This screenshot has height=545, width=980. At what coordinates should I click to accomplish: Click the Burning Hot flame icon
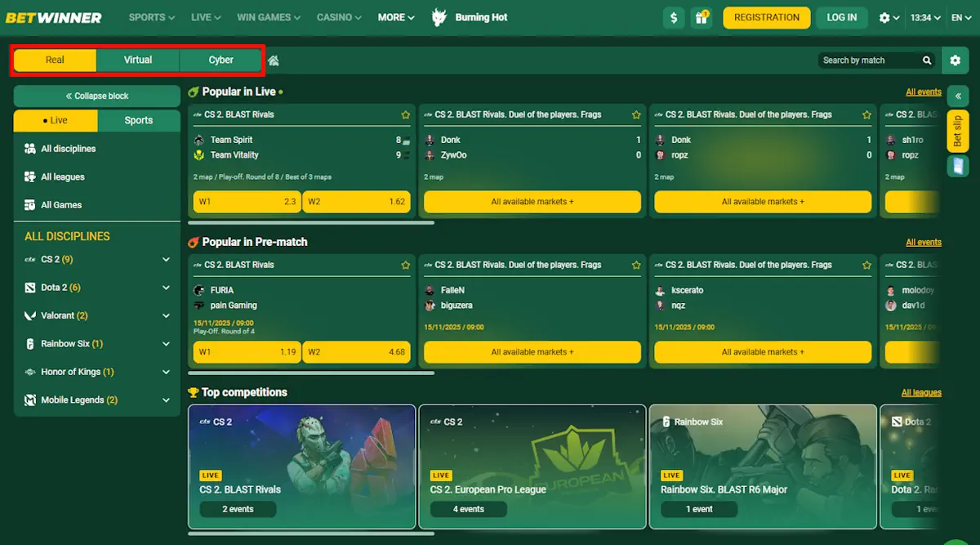[439, 16]
